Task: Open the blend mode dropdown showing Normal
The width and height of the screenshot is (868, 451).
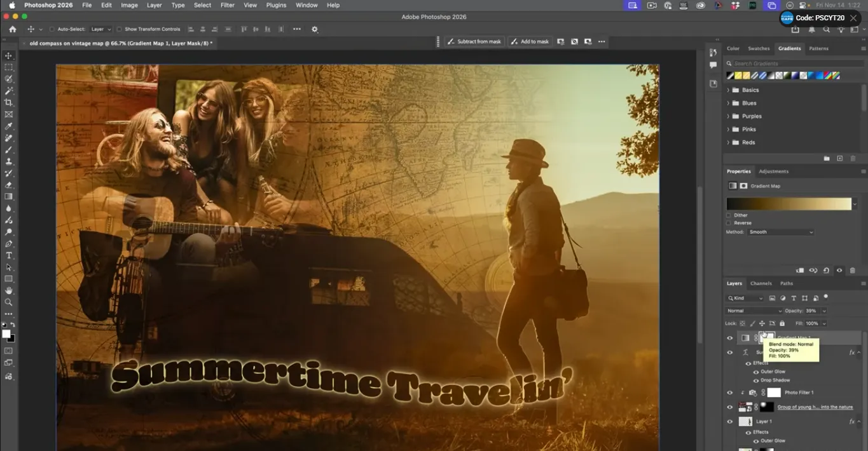Action: click(754, 311)
